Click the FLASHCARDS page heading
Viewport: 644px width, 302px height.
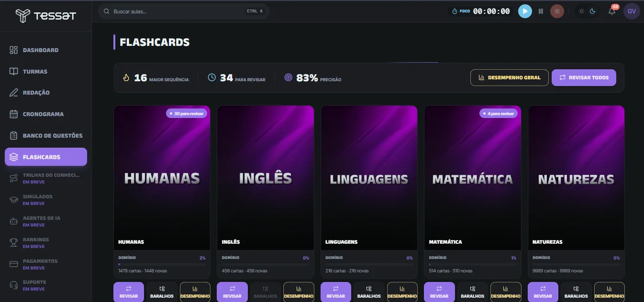coord(155,42)
